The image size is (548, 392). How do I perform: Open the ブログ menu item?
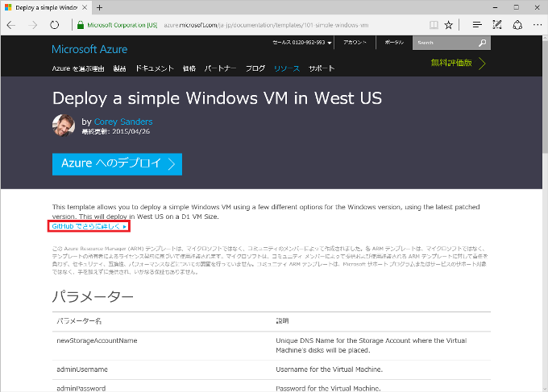[255, 68]
